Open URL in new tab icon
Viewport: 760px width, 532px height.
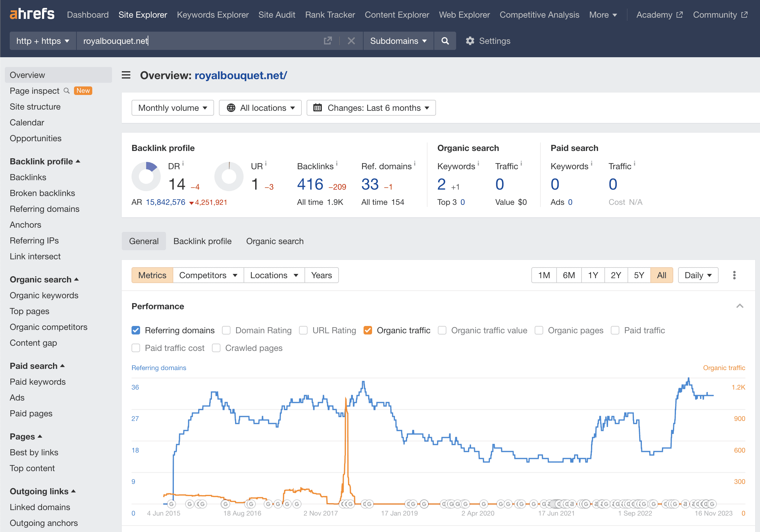(x=327, y=41)
